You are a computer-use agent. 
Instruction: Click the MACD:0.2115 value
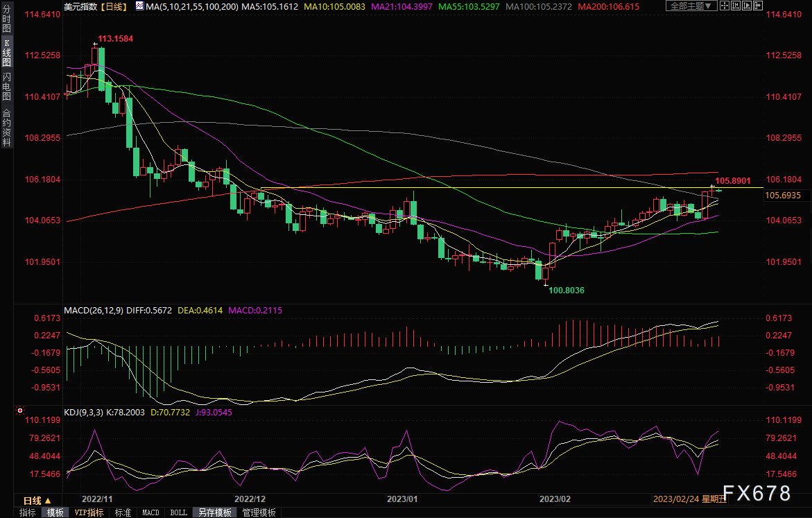click(255, 310)
